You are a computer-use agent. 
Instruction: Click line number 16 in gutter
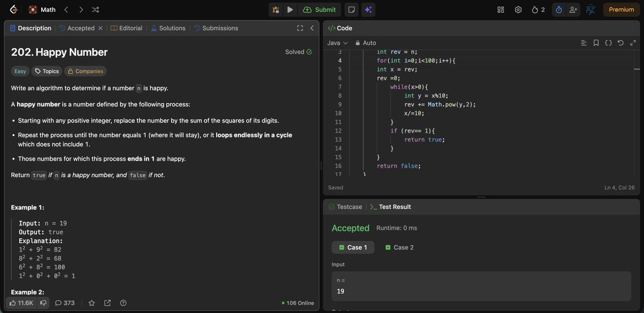click(338, 166)
